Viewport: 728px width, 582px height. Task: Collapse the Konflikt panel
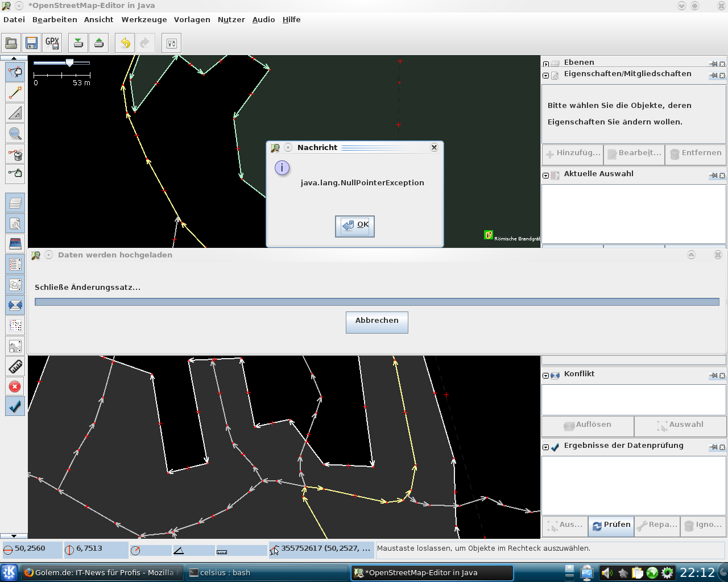(546, 376)
